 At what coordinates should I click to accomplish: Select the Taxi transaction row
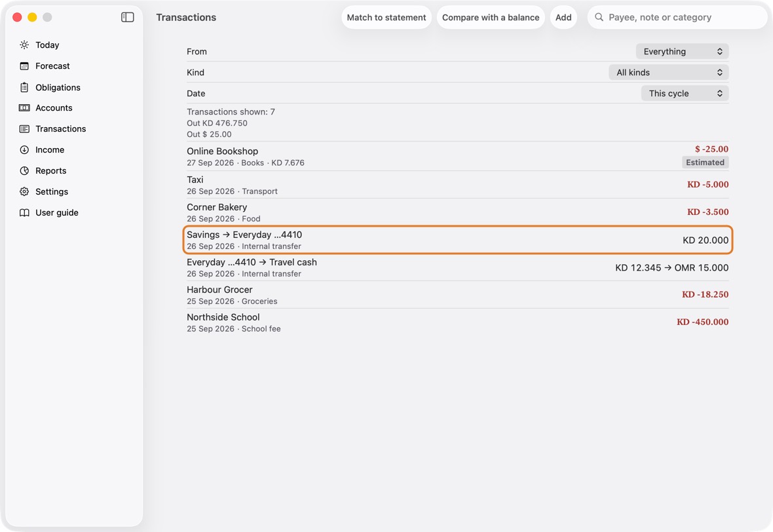tap(457, 185)
